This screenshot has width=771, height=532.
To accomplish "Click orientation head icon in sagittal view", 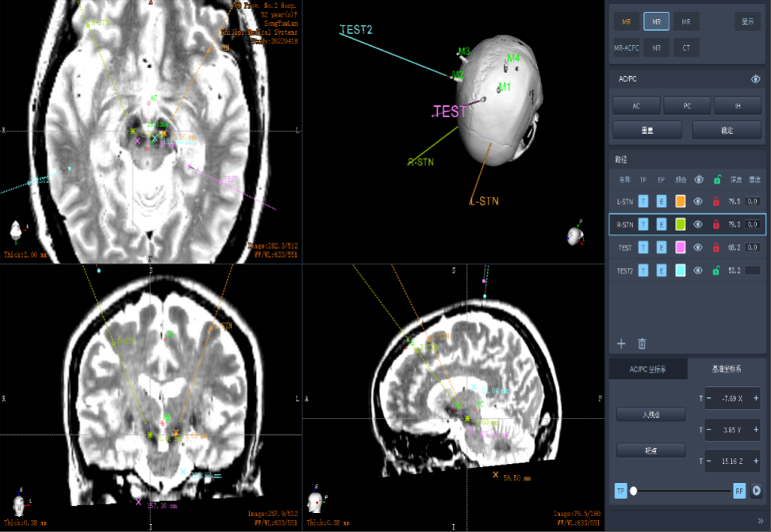I will click(x=315, y=502).
